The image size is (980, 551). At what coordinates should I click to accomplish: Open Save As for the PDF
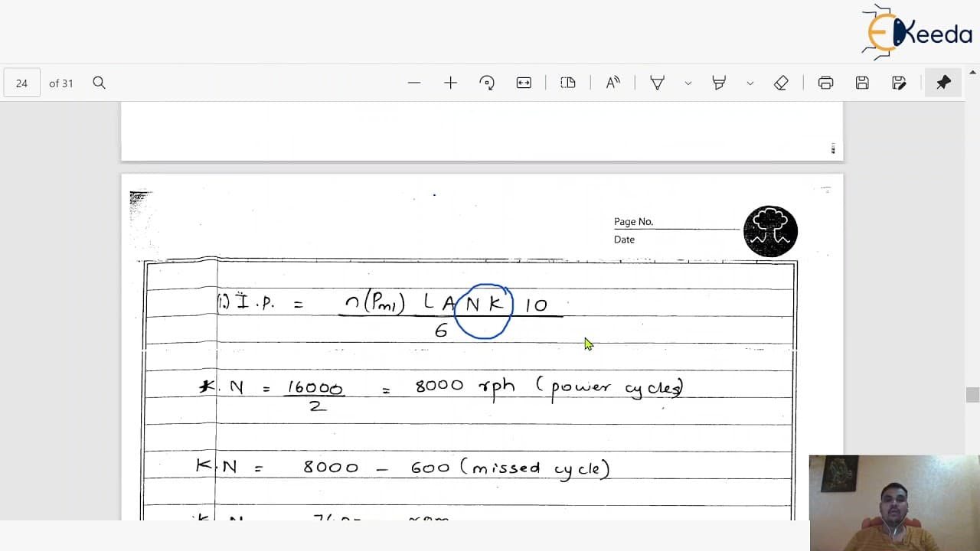coord(899,83)
